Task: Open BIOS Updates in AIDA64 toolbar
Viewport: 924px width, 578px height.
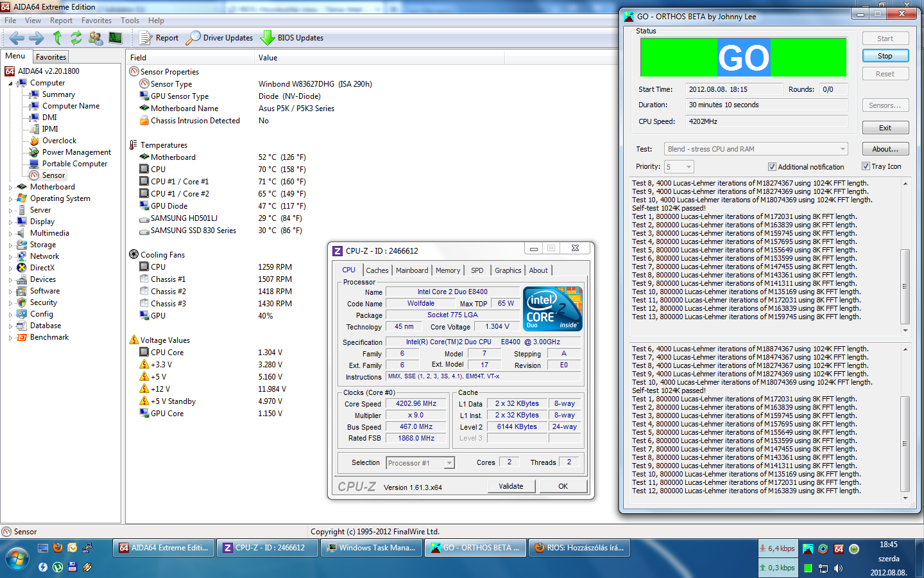Action: (292, 38)
